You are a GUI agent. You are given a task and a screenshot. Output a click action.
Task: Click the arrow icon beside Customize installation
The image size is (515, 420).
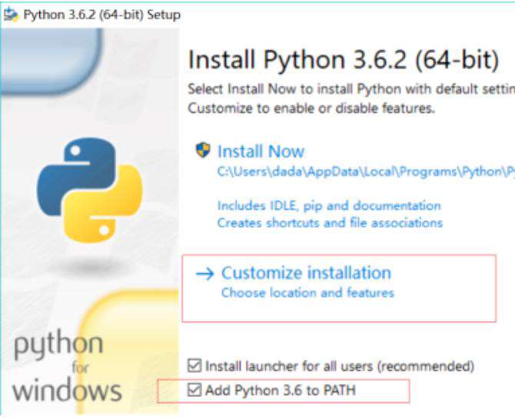(x=204, y=274)
